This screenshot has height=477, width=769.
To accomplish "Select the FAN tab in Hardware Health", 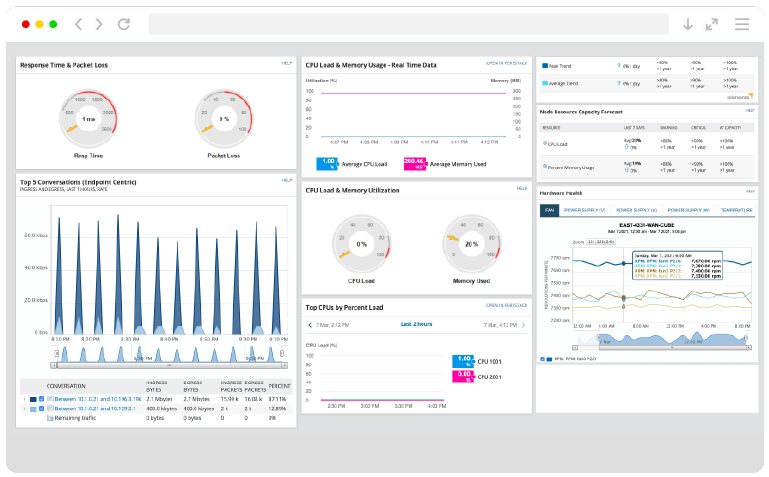I will [x=549, y=210].
